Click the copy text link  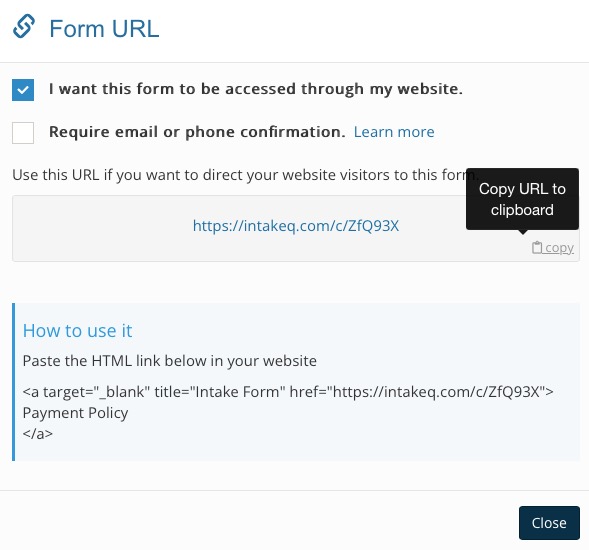click(x=559, y=248)
